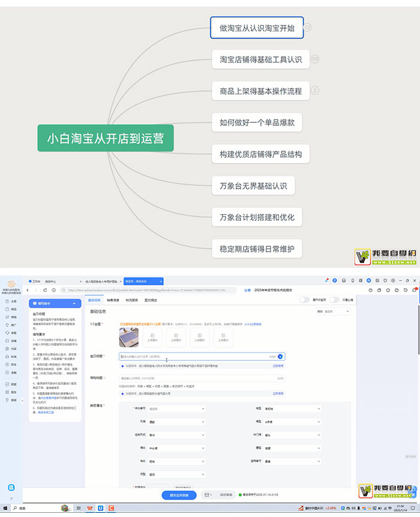The height and width of the screenshot is (517, 420).
Task: Click the blue smart-title icon inside 宝贝标题 field
Action: click(x=280, y=357)
